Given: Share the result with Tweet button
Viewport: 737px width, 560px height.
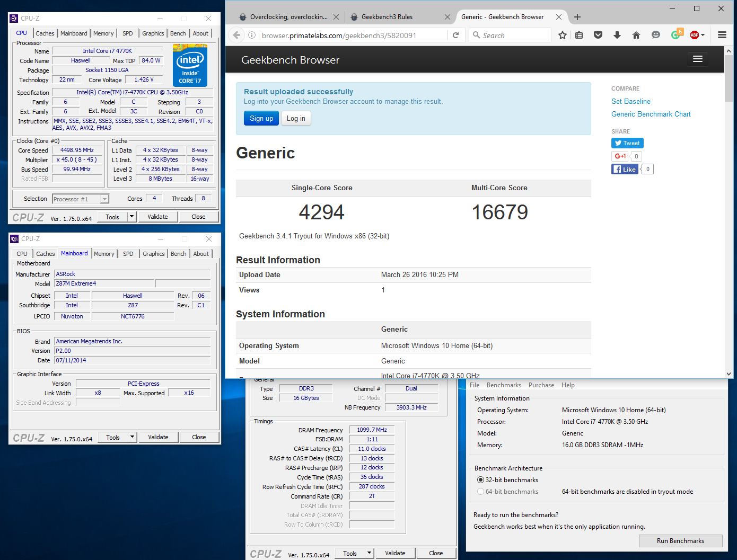Looking at the screenshot, I should pos(627,143).
